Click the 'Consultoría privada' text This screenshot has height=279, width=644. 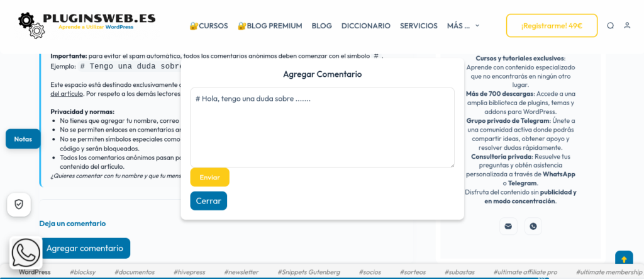(x=501, y=156)
